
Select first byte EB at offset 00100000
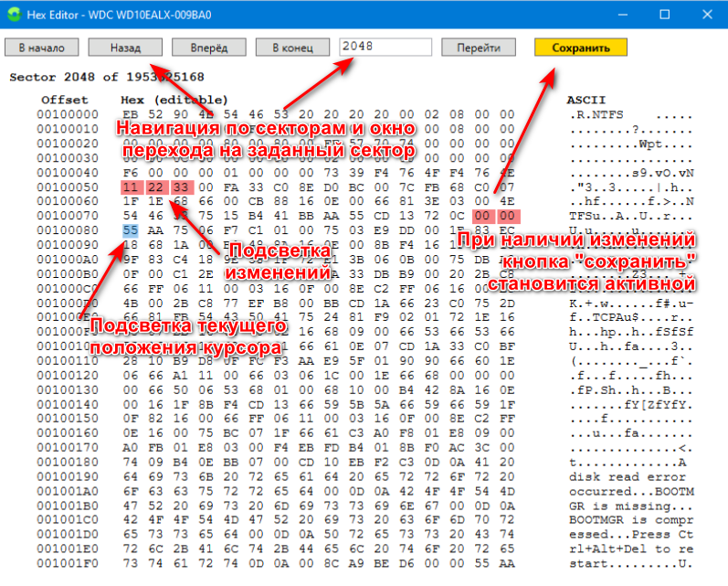click(130, 114)
